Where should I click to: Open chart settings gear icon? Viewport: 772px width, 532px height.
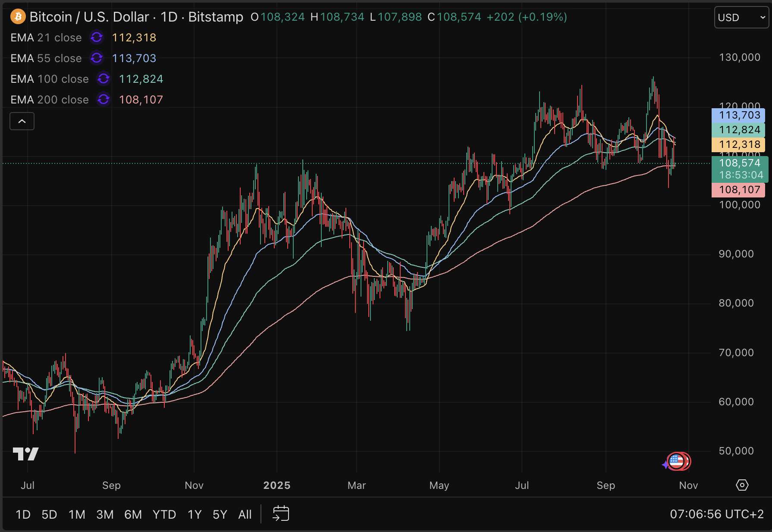point(742,485)
